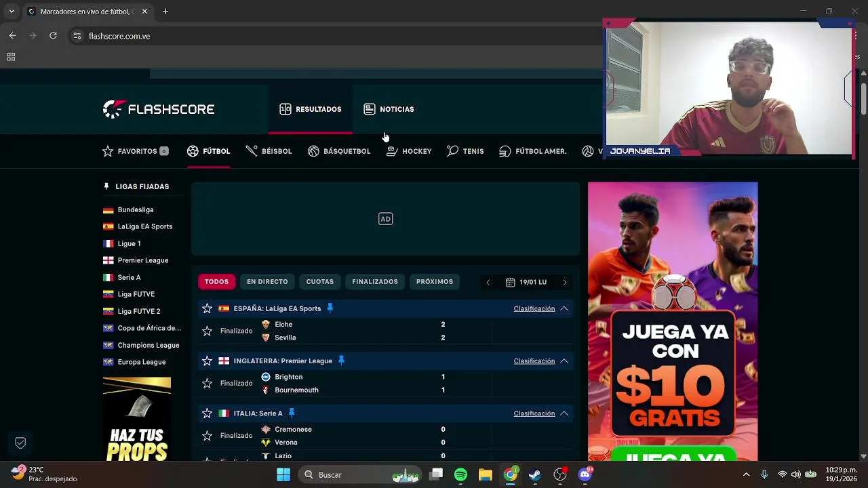
Task: Select the Finalizados filter
Action: [375, 281]
